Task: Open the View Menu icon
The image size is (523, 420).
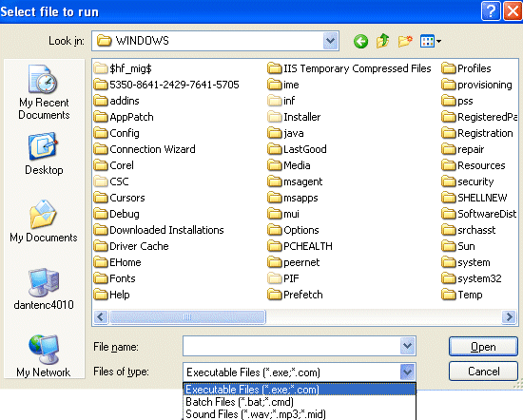Action: tap(430, 41)
